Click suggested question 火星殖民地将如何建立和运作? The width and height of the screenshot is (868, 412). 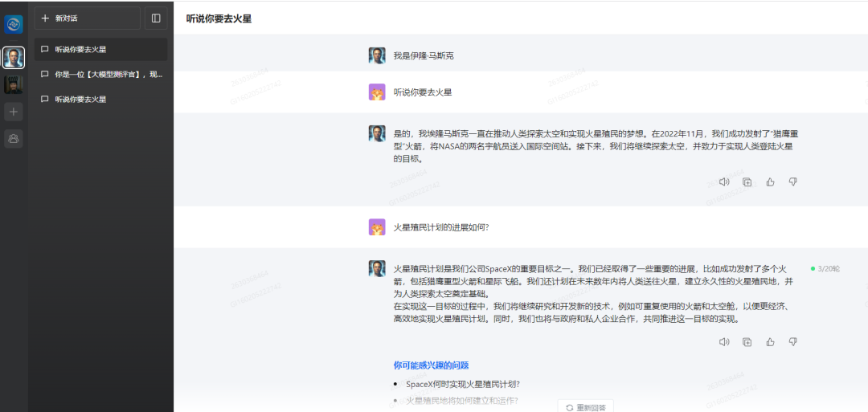tap(462, 401)
